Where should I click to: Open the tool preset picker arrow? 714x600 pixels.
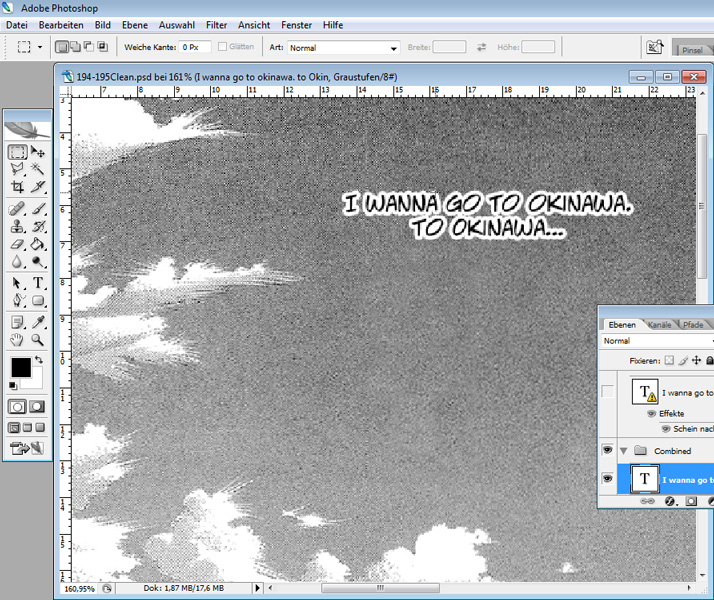[40, 47]
